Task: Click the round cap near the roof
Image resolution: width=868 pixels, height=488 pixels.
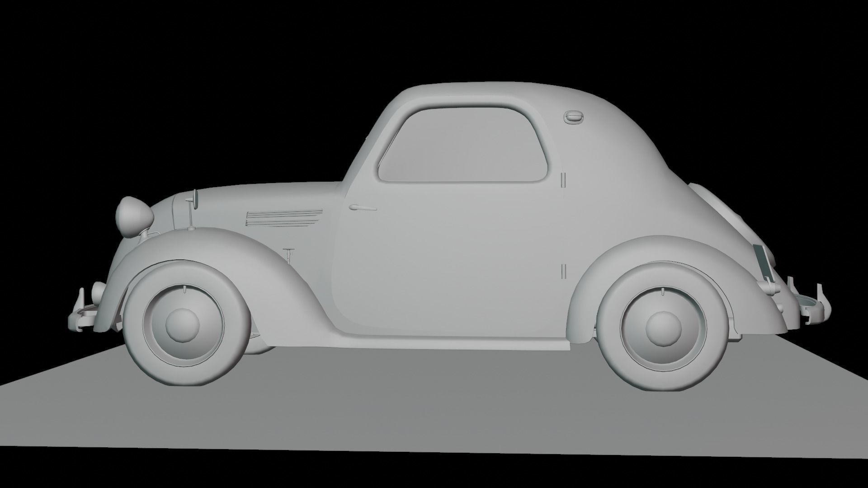Action: (x=574, y=117)
